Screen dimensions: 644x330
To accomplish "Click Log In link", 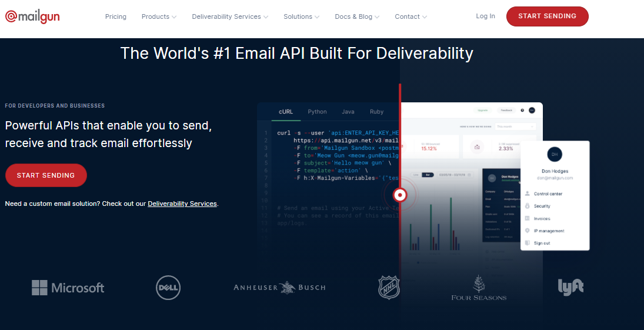I will pyautogui.click(x=485, y=16).
